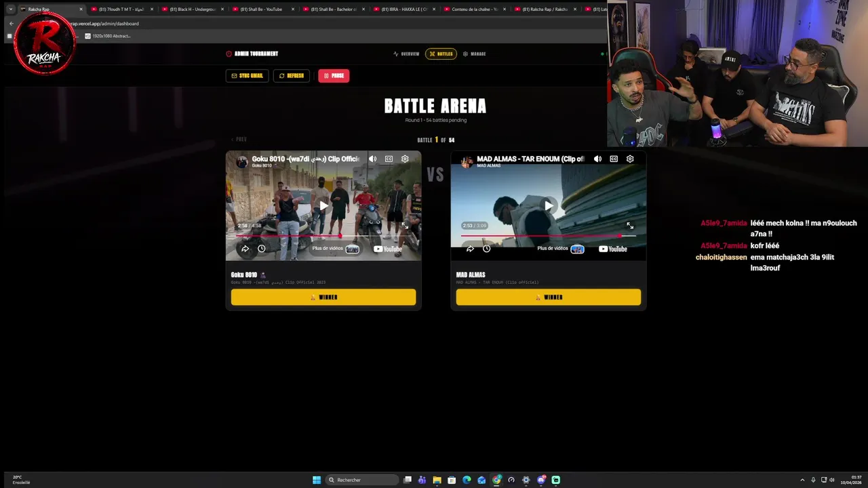
Task: Open Goku 8010 video on YouTube
Action: [388, 249]
